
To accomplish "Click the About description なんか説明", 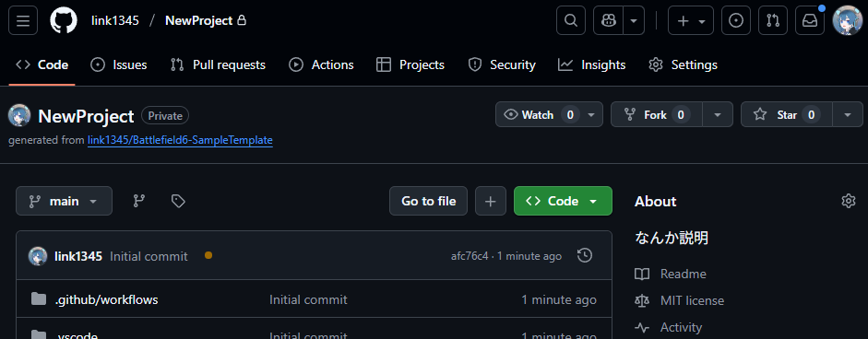I will [672, 239].
